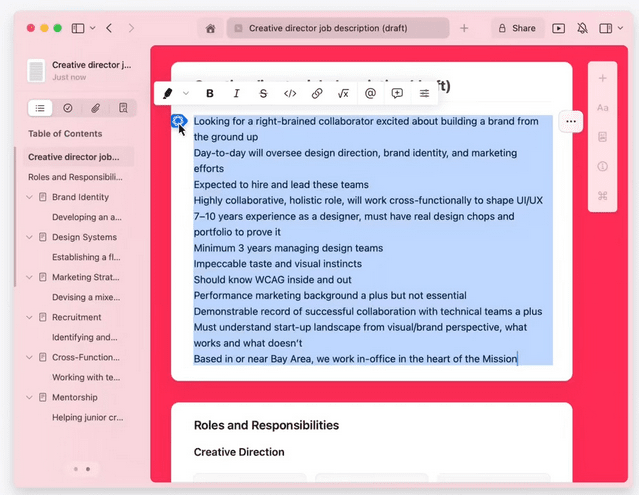Image resolution: width=639 pixels, height=495 pixels.
Task: Switch to the attachments sidebar tab
Action: [95, 107]
